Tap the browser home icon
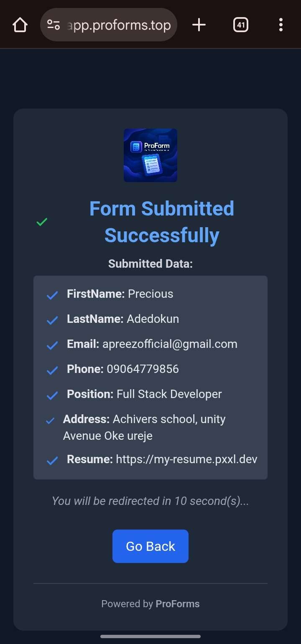 tap(20, 25)
